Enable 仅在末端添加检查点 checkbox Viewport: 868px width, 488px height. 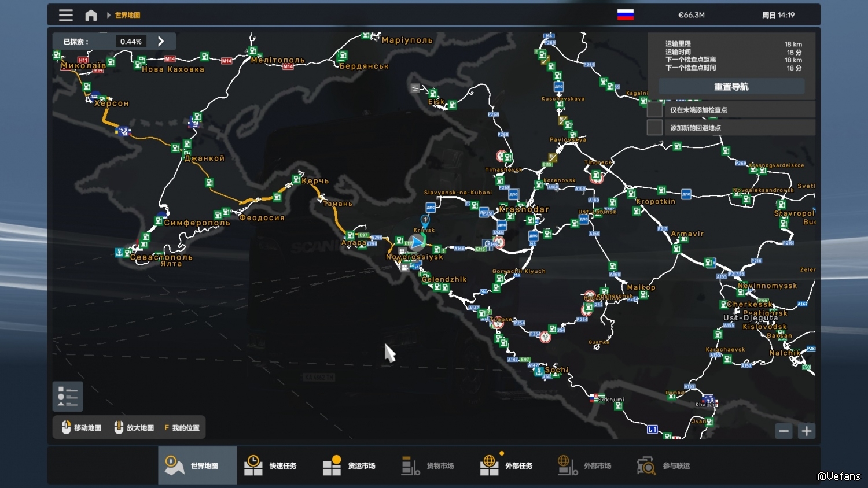tap(654, 110)
